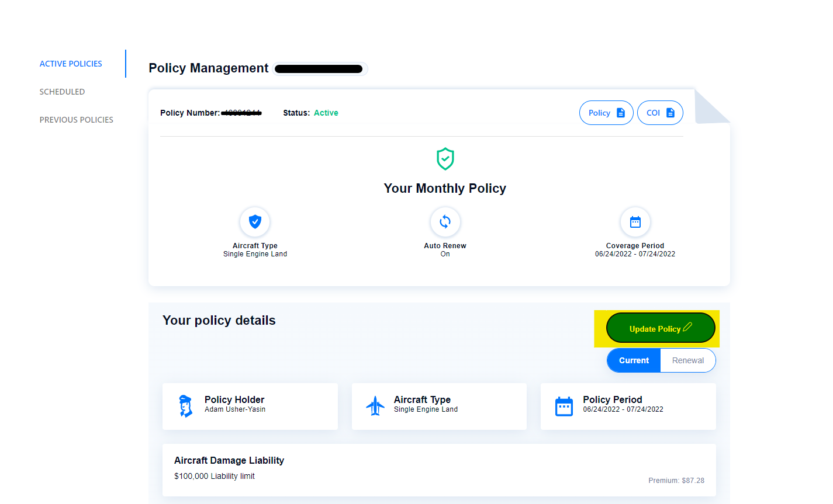833x504 pixels.
Task: Switch to the Renewal policy view
Action: (x=688, y=360)
